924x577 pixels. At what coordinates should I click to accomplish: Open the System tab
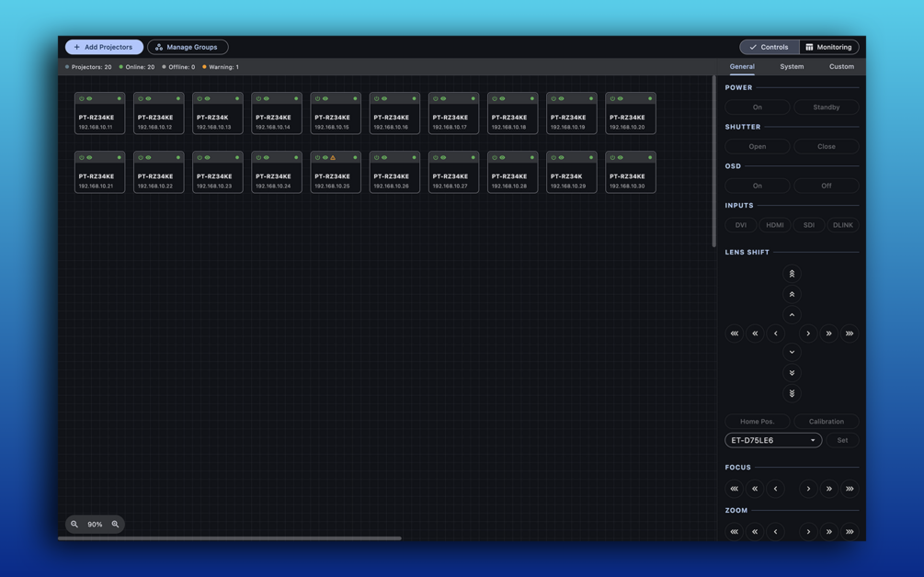(792, 66)
